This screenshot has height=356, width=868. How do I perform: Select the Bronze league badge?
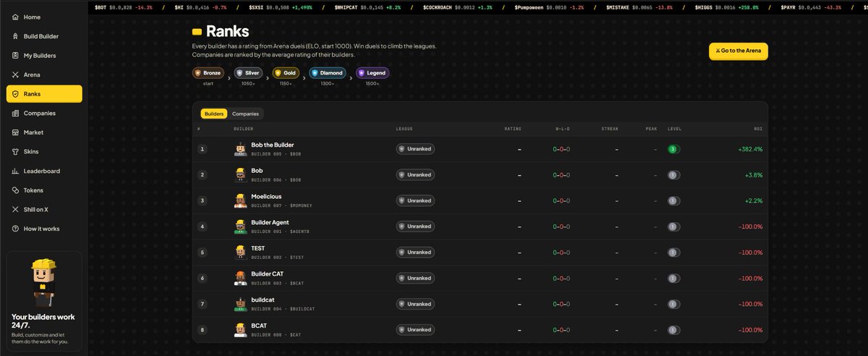point(209,73)
